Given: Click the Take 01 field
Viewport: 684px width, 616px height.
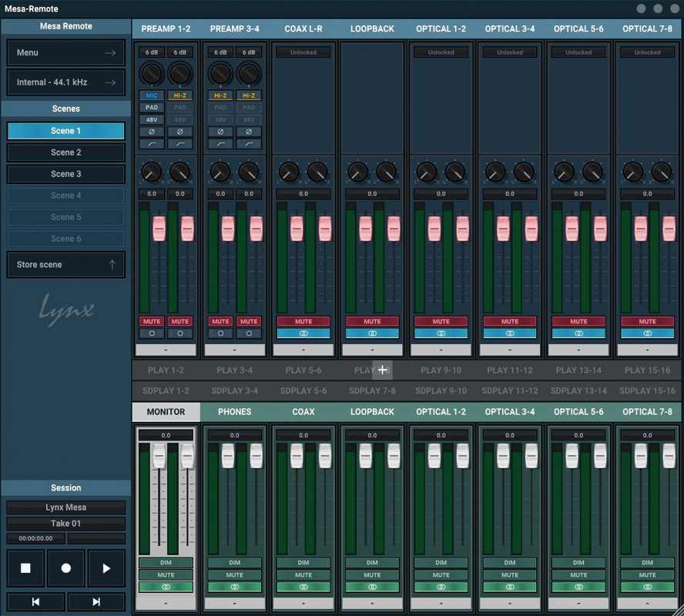Looking at the screenshot, I should point(66,524).
